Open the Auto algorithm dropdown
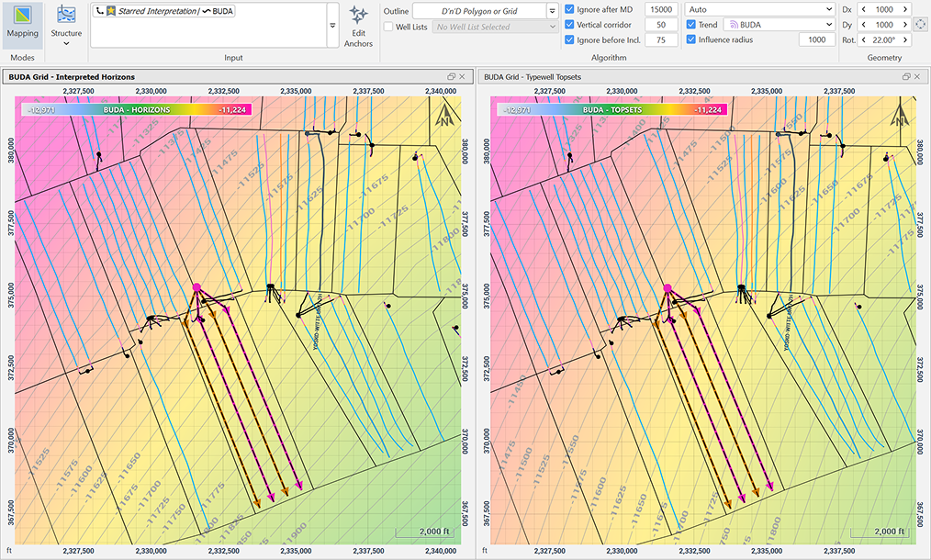The image size is (931, 560). click(x=760, y=9)
